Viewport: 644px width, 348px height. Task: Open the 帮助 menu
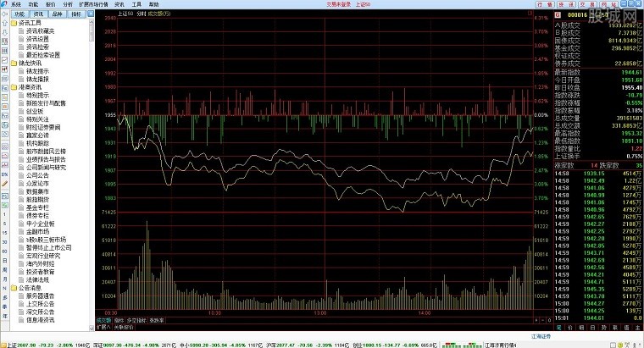point(153,4)
